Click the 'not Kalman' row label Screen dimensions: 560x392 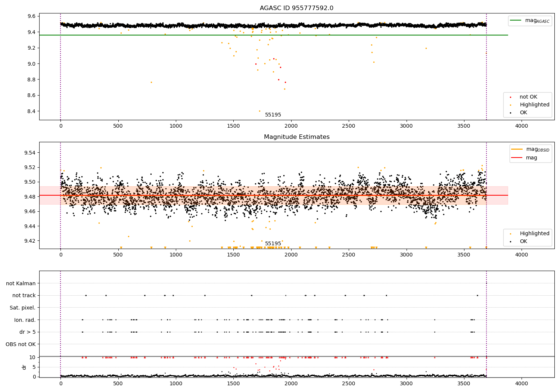(x=21, y=284)
